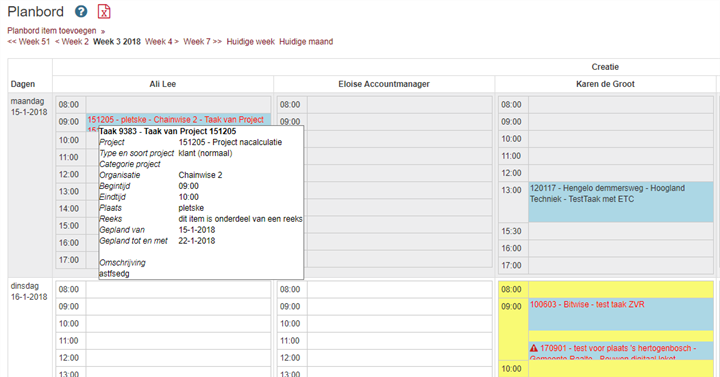Viewport: 720px width, 377px height.
Task: Click the Creatie group header
Action: pos(605,67)
